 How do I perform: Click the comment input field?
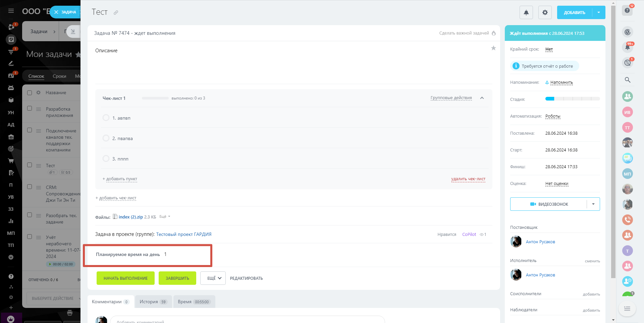coord(247,320)
